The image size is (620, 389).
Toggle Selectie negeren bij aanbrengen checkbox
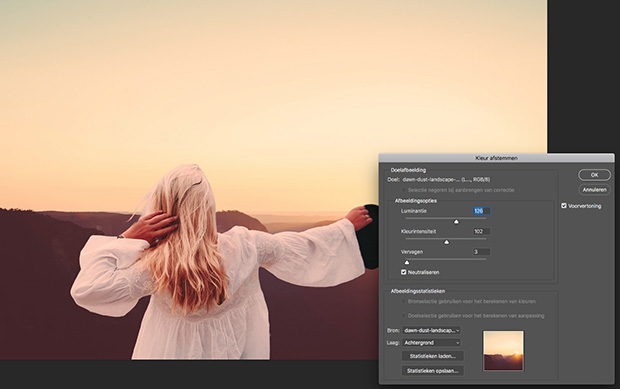[x=404, y=190]
